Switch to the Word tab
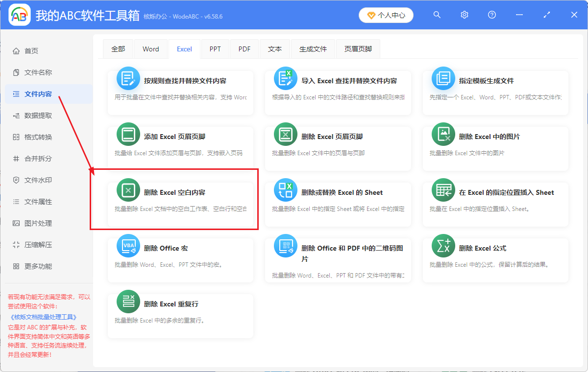The image size is (588, 372). [x=150, y=48]
